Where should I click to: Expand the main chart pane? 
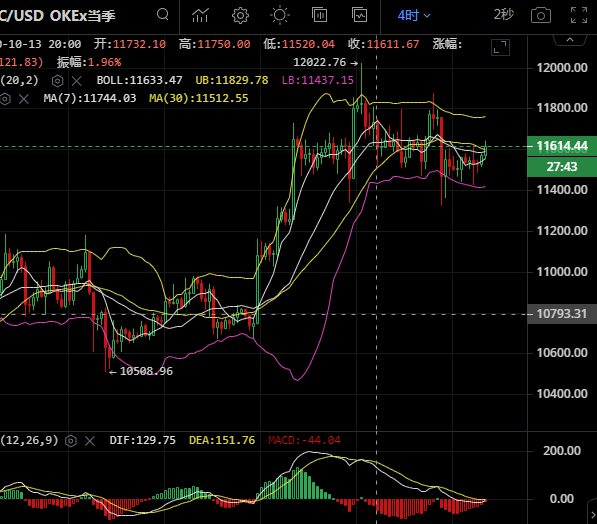tap(500, 48)
